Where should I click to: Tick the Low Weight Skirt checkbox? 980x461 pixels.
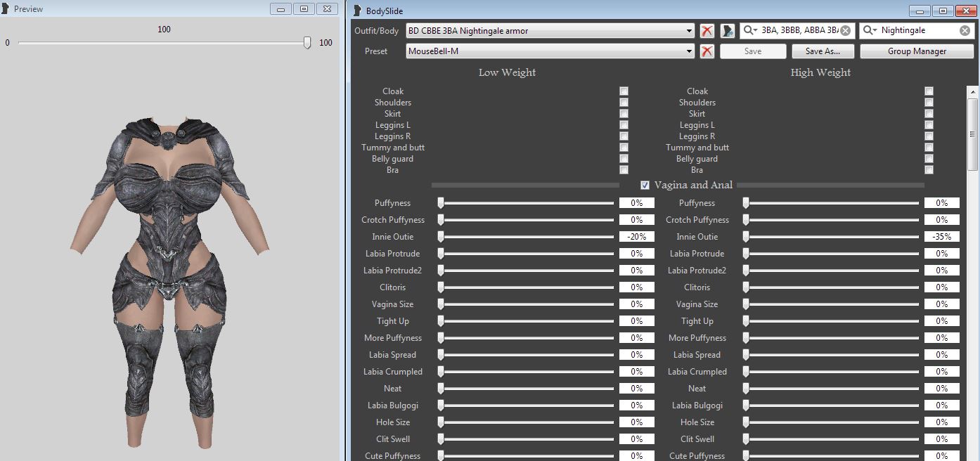click(624, 114)
